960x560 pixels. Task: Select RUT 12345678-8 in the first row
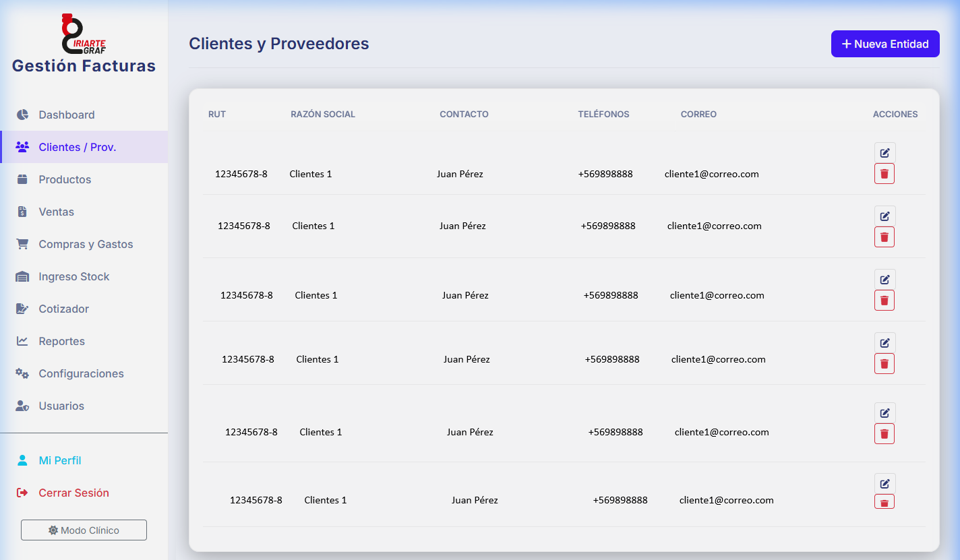point(241,174)
